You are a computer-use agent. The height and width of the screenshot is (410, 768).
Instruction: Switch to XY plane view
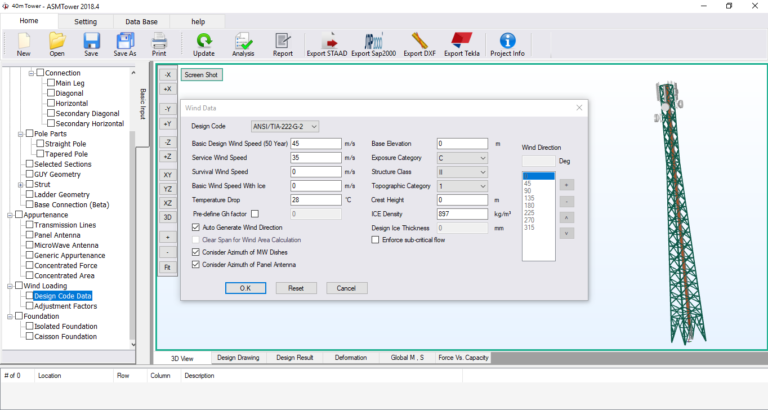(x=168, y=175)
